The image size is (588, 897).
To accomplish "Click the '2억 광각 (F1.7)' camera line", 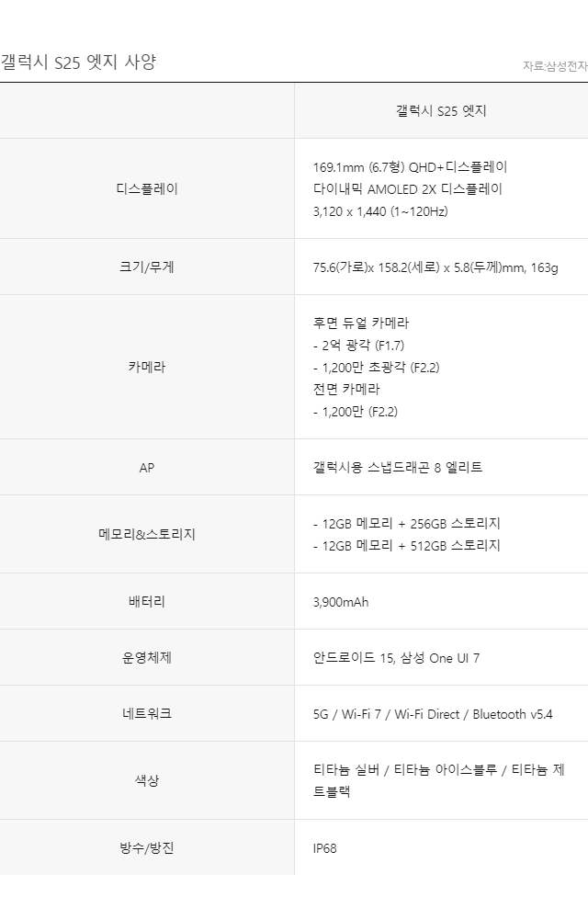I will (x=361, y=346).
